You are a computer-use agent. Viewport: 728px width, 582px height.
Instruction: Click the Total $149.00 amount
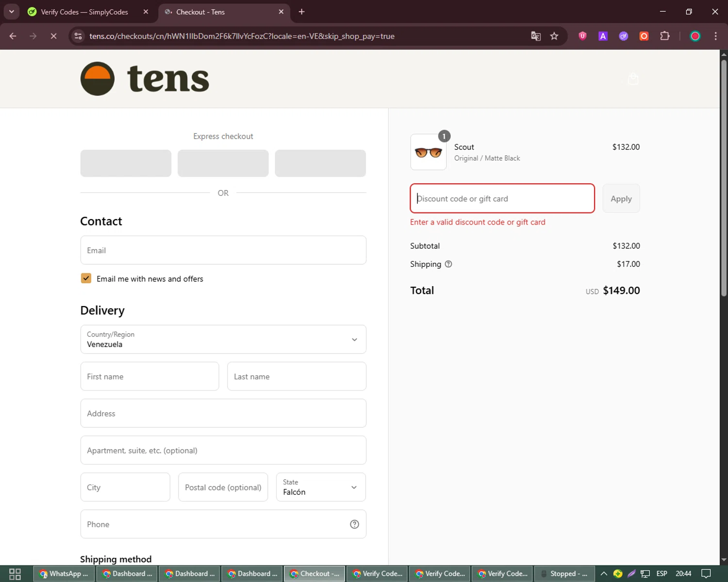click(x=621, y=291)
